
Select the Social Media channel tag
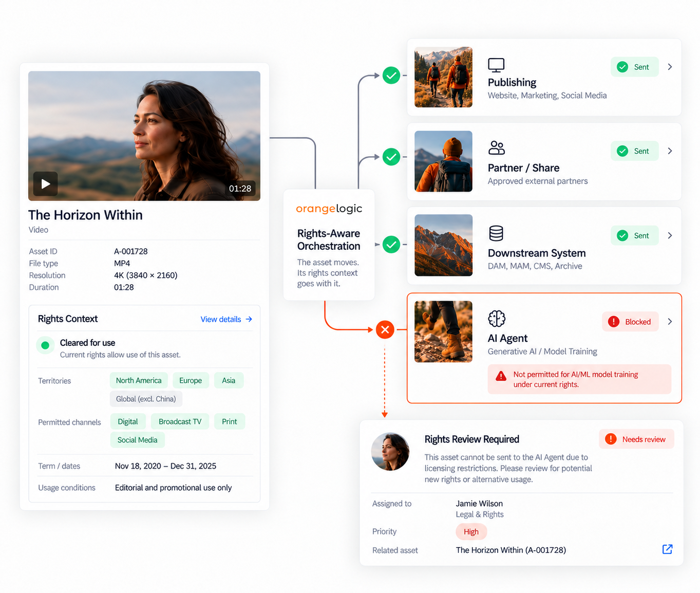click(137, 440)
